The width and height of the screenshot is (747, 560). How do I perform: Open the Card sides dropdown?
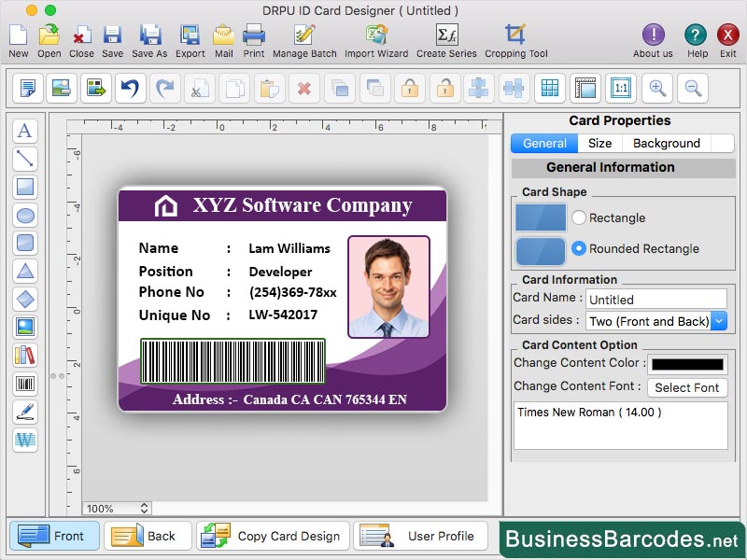click(716, 321)
